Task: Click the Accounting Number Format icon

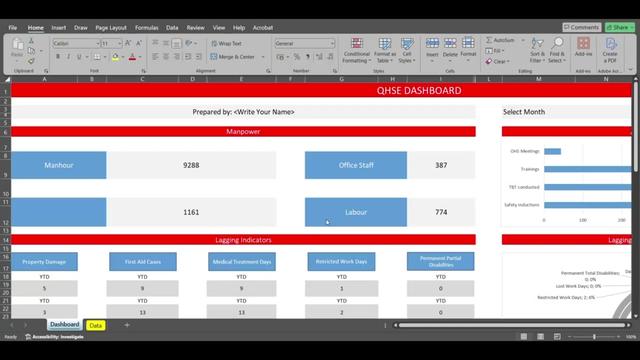Action: tap(280, 57)
